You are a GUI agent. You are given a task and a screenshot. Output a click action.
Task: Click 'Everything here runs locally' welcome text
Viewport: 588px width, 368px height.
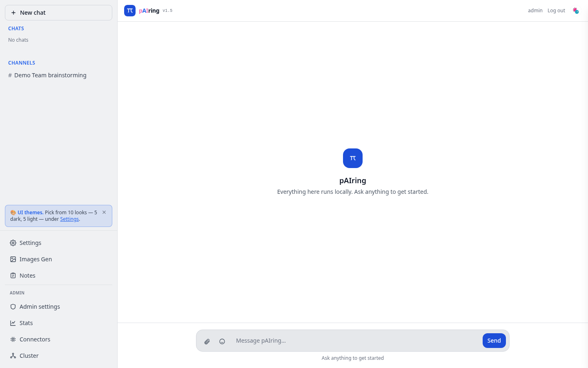coord(353,192)
